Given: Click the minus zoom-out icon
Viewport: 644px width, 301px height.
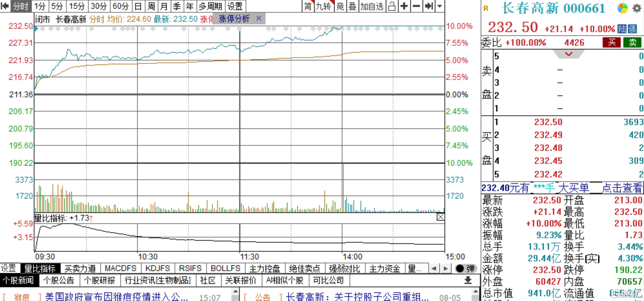Looking at the screenshot, I should pyautogui.click(x=416, y=6).
